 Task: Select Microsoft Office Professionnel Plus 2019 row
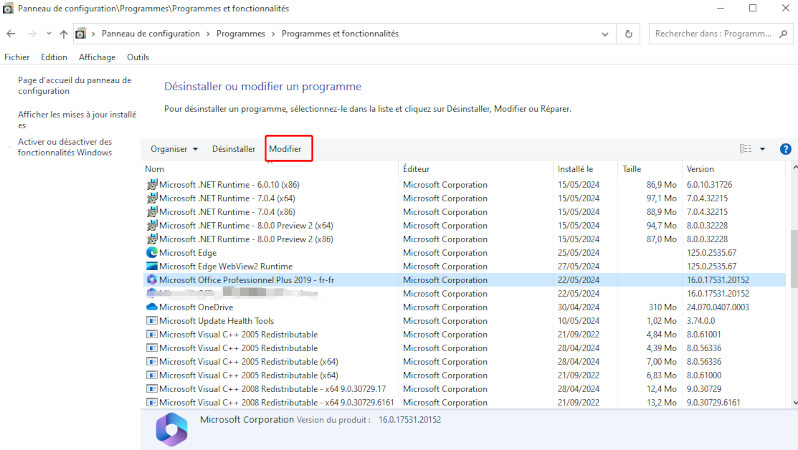click(x=258, y=280)
